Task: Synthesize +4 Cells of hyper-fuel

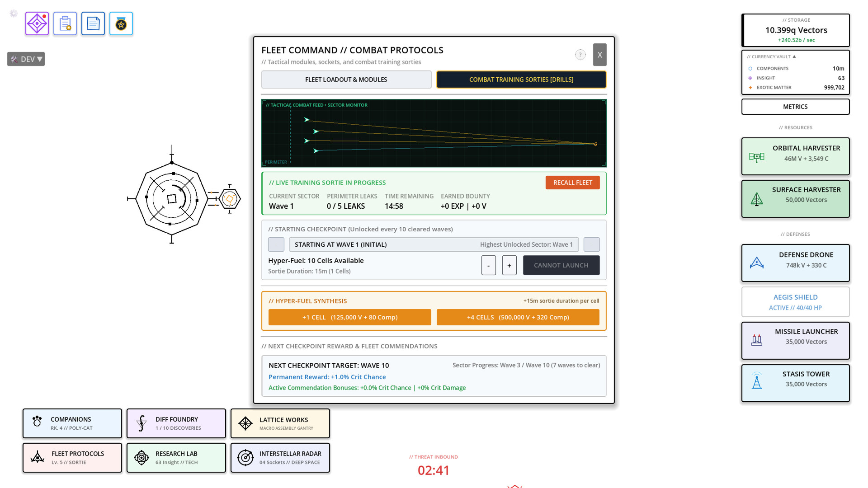Action: (518, 317)
